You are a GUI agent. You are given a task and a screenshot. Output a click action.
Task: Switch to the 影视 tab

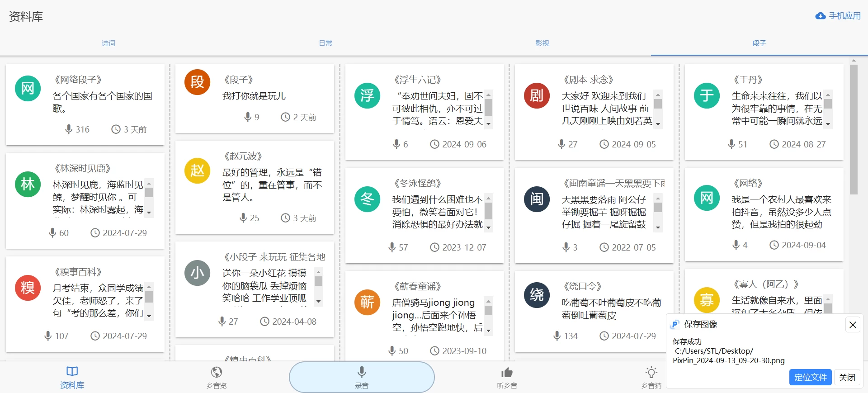[542, 43]
